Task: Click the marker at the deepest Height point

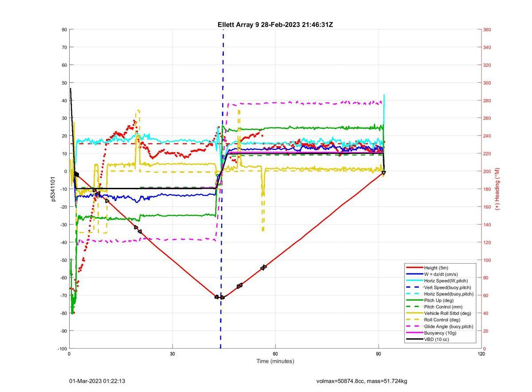Action: pos(222,297)
